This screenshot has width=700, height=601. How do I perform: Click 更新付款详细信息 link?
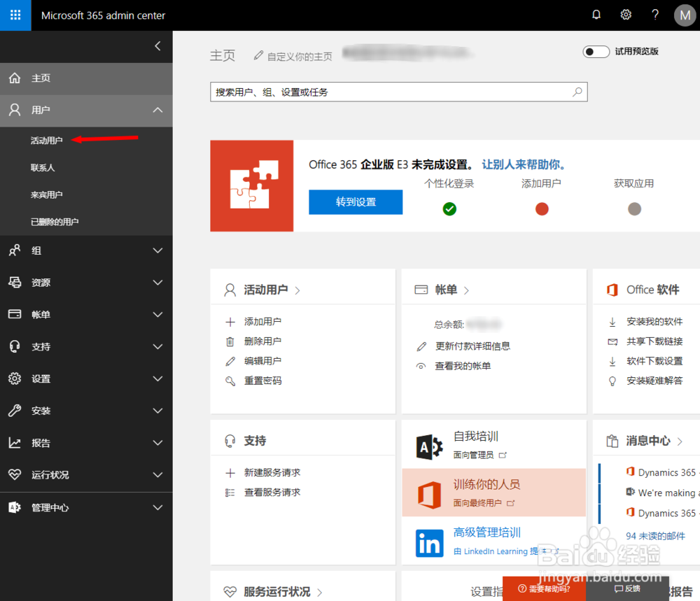[472, 346]
